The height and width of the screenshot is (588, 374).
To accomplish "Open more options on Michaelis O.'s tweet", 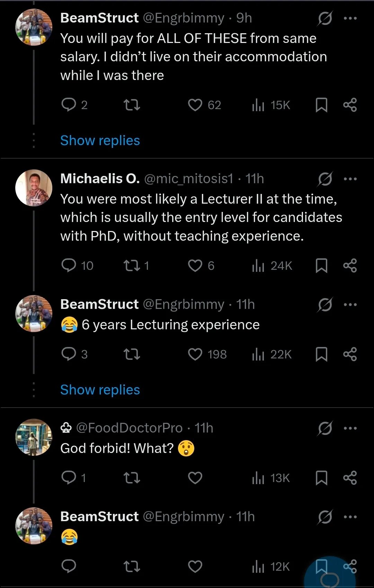I will [x=350, y=179].
